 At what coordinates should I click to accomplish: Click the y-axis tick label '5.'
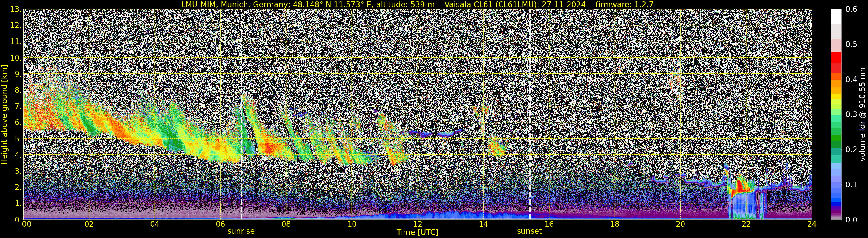coord(18,139)
